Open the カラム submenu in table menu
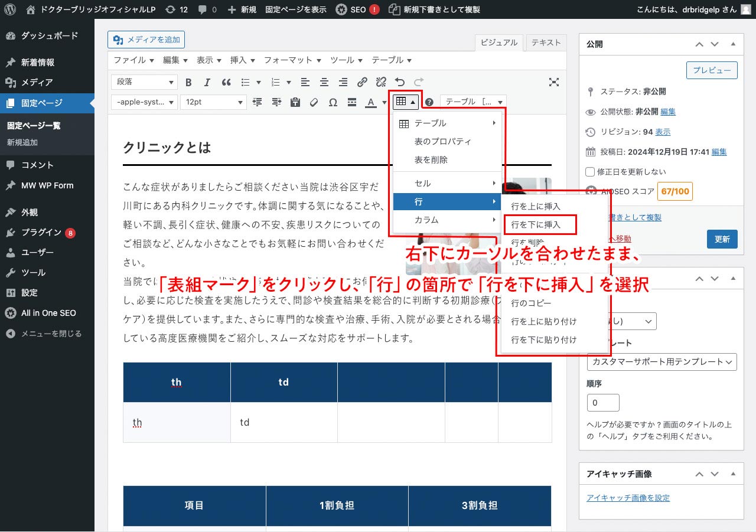Image resolution: width=756 pixels, height=532 pixels. point(447,220)
